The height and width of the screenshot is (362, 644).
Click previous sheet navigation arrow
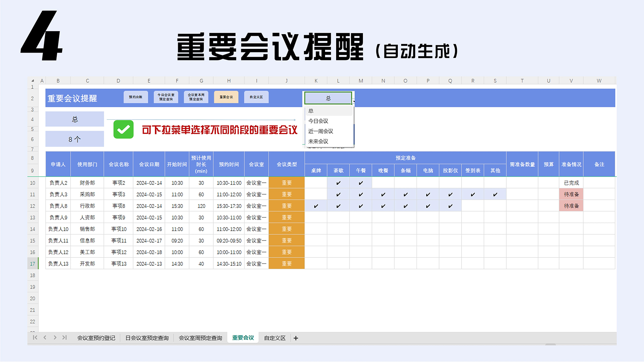pyautogui.click(x=45, y=338)
